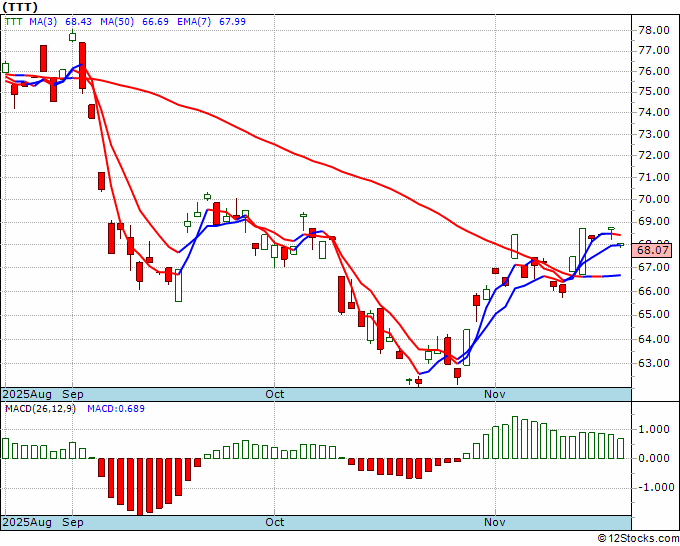Click the highlighted last price tag 68.07
This screenshot has height=546, width=680.
[653, 250]
